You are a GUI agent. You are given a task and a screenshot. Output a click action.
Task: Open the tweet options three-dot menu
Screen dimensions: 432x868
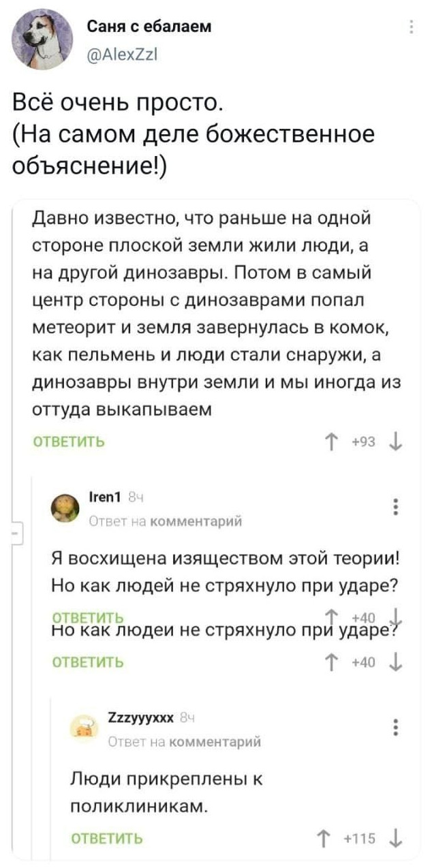411,27
